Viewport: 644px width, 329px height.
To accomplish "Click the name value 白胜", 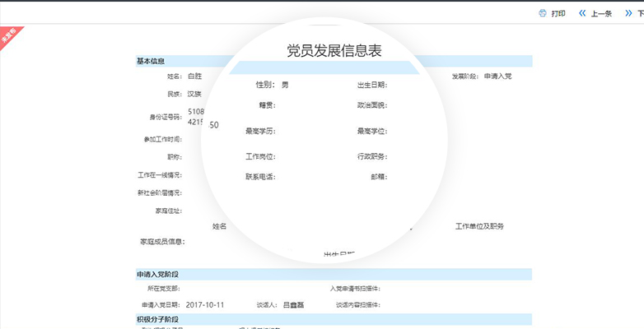I will pos(194,76).
